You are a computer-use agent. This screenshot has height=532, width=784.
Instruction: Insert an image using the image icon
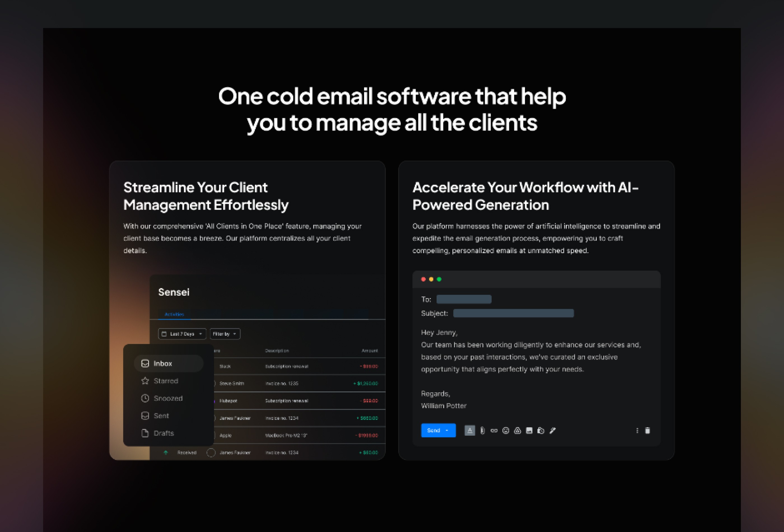[529, 430]
